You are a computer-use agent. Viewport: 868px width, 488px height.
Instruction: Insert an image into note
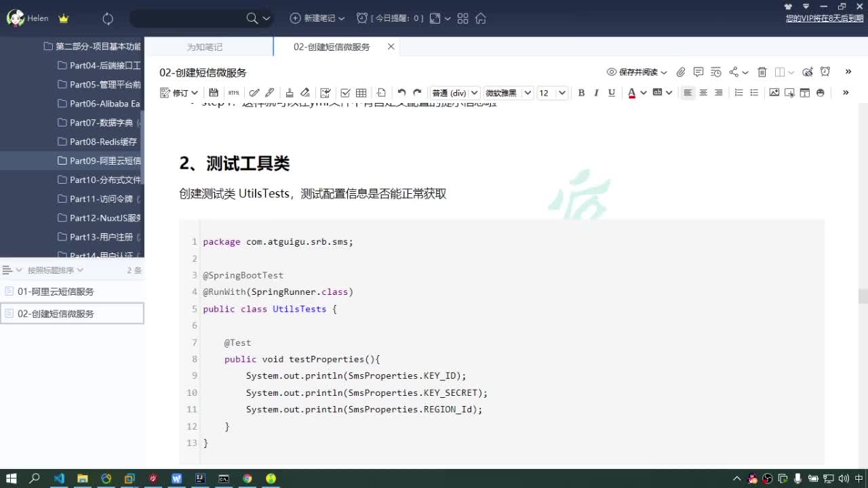pos(774,93)
